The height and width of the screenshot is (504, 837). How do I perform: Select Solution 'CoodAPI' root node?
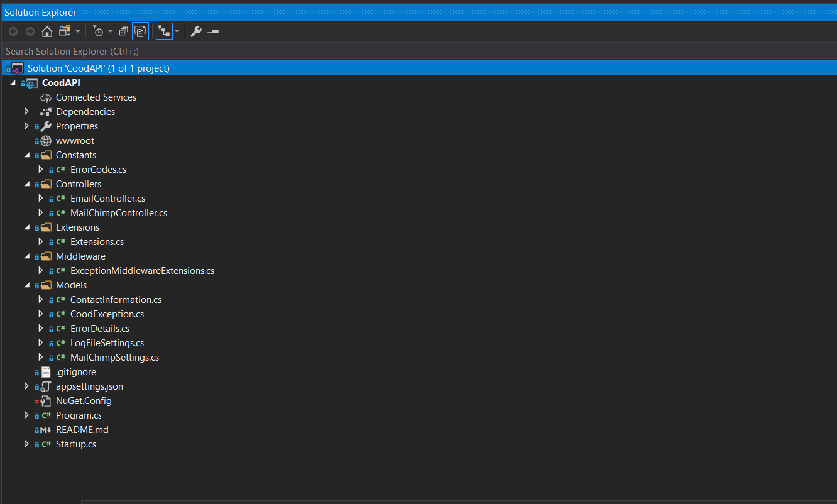click(99, 68)
